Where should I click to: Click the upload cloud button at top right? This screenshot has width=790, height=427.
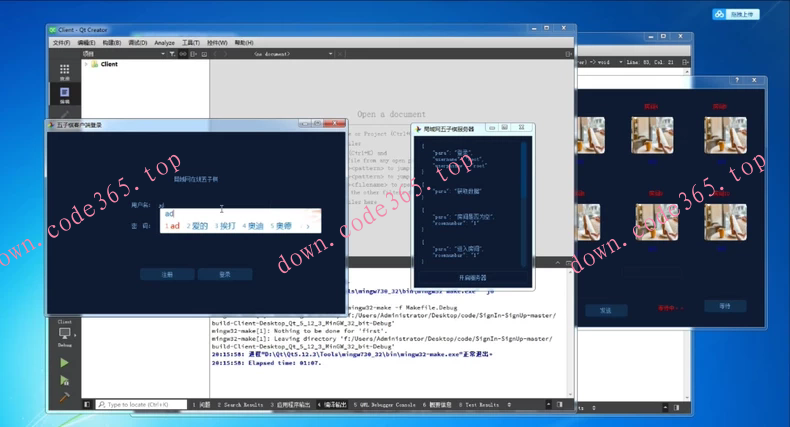click(736, 14)
